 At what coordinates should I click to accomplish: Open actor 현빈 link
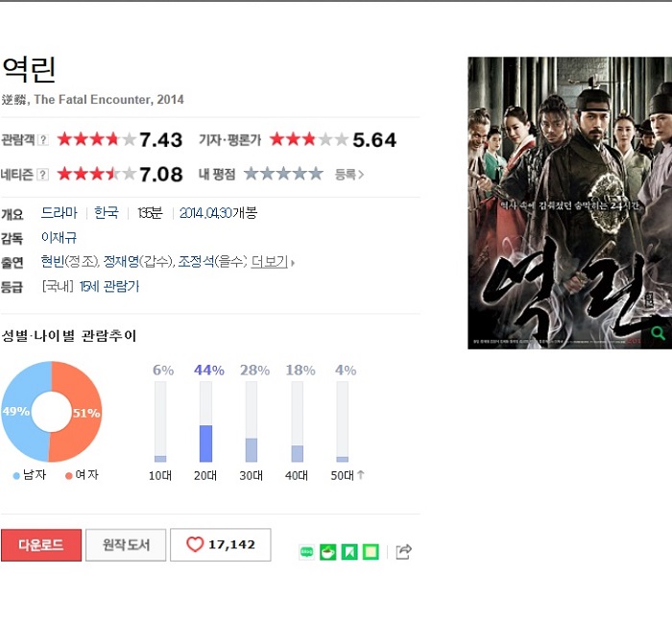[52, 261]
